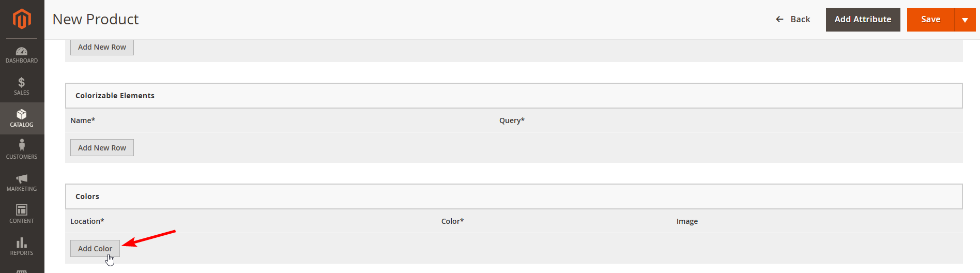Screen dimensions: 980x273
Task: Add New Row under Colorizable Elements
Action: [102, 148]
